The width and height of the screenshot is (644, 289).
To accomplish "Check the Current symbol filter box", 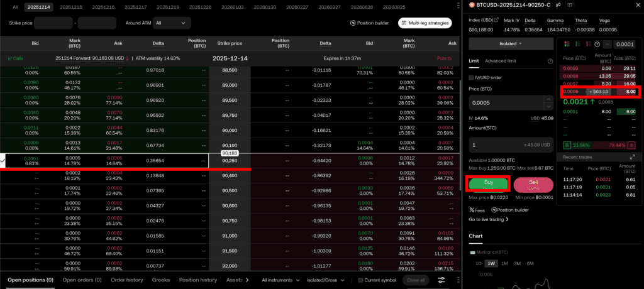I will click(361, 280).
